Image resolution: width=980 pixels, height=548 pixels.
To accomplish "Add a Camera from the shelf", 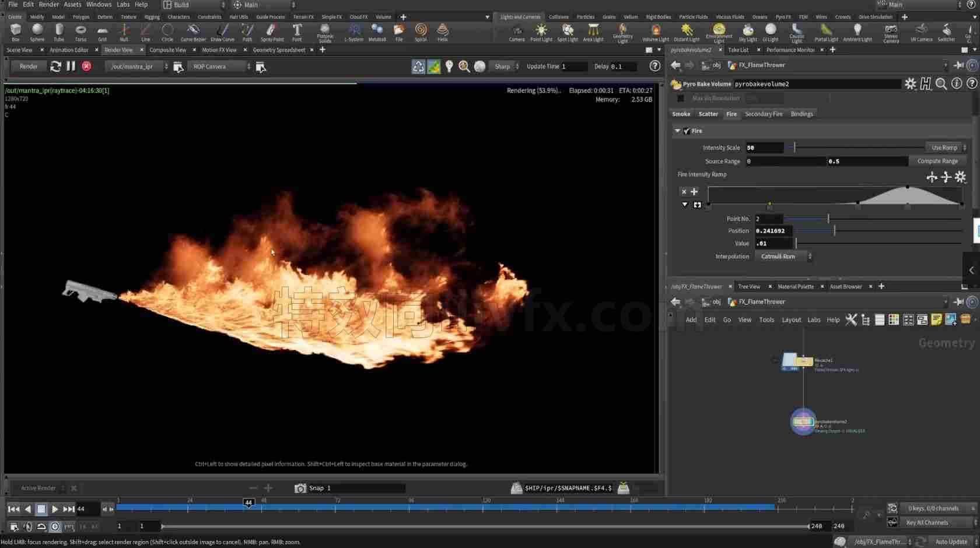I will tap(517, 33).
